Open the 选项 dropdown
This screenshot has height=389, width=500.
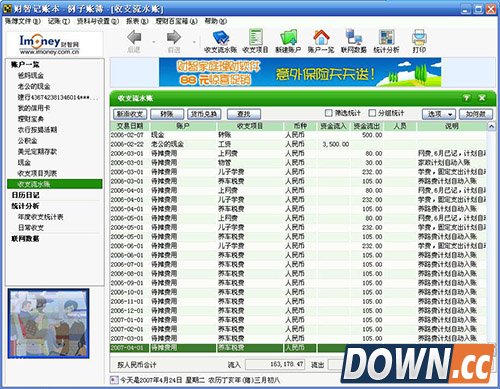coord(439,114)
